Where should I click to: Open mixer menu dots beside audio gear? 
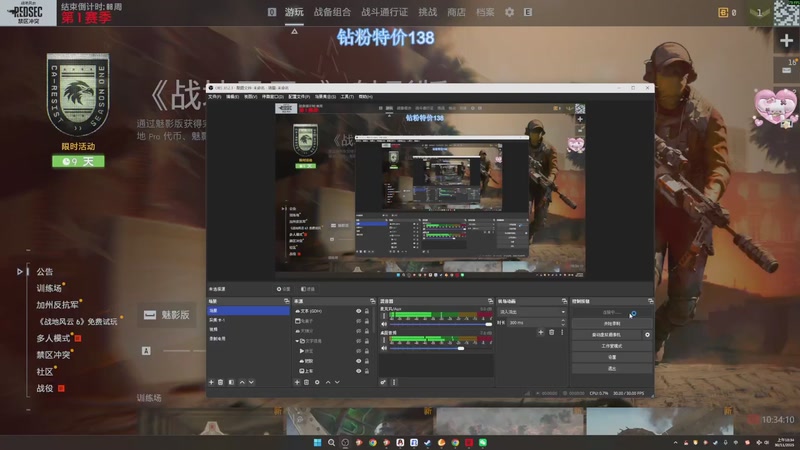(x=393, y=382)
